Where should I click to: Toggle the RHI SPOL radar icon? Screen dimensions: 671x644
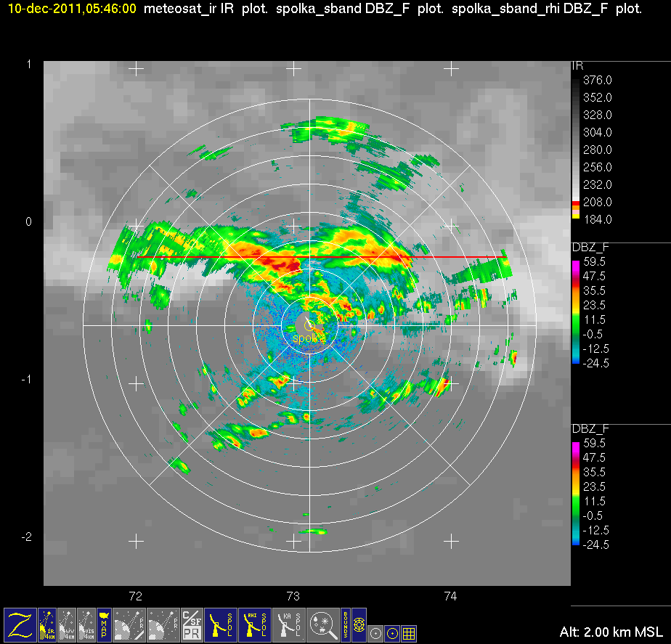point(256,624)
